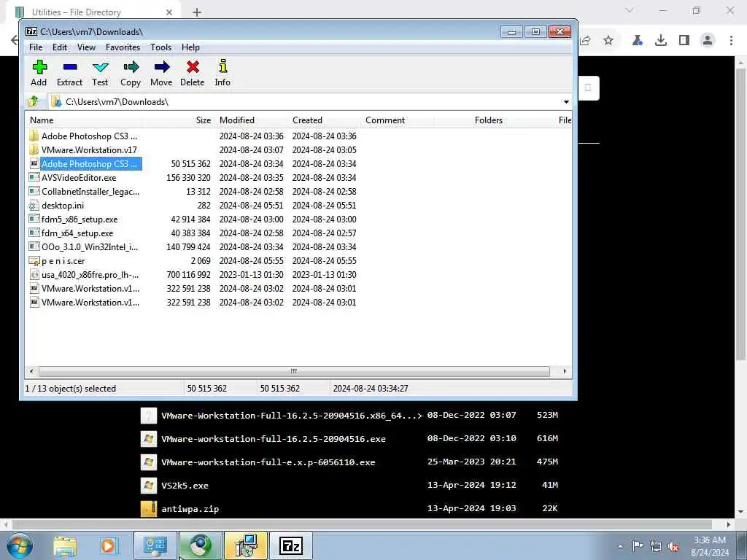Click the 7-Zip address path field

[x=305, y=102]
